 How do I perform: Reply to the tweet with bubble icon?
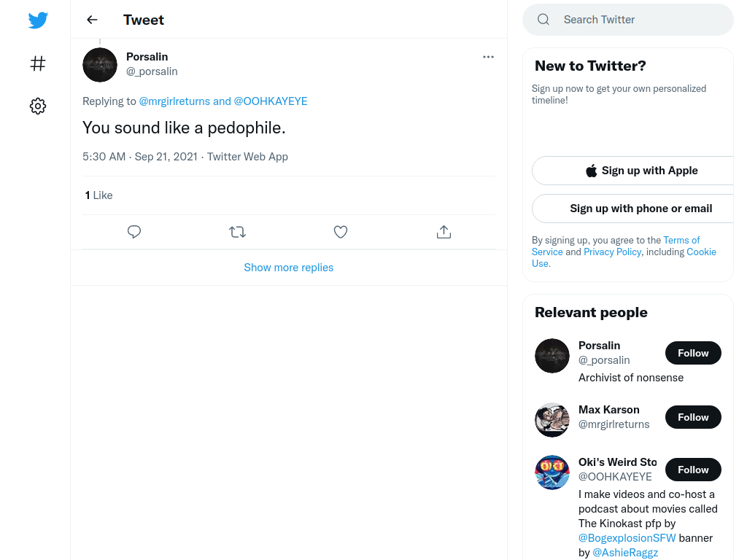tap(134, 232)
